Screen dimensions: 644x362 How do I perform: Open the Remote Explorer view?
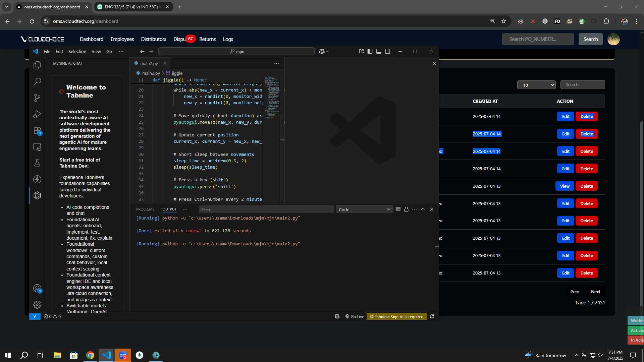click(x=37, y=147)
